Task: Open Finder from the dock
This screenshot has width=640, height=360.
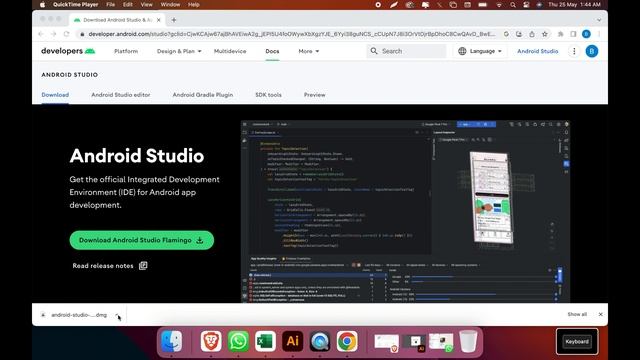Action: [172, 341]
